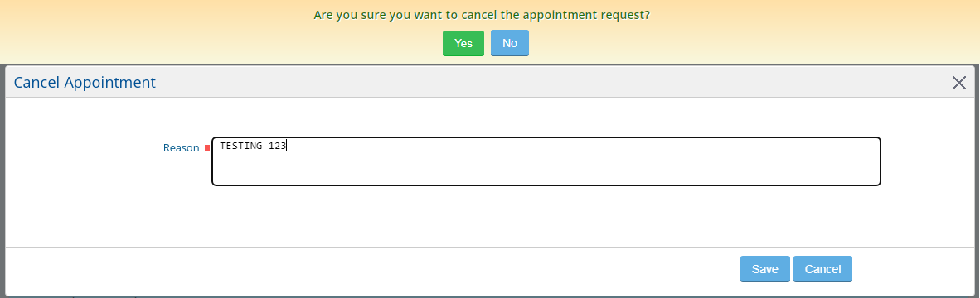Confirm cancellation with the green Yes button
This screenshot has height=298, width=980.
coord(463,43)
